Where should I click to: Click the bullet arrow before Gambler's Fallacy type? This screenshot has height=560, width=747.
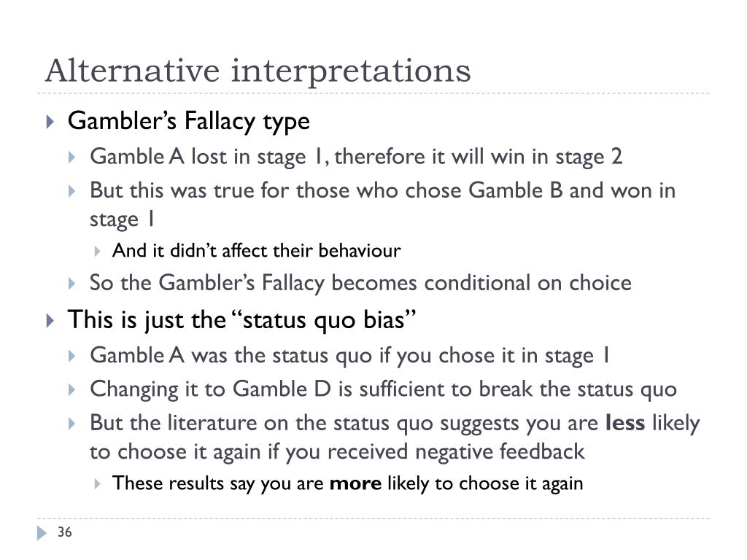[x=50, y=122]
